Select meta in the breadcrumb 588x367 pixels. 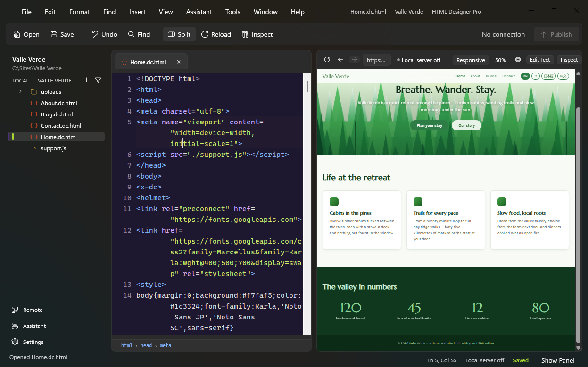165,345
